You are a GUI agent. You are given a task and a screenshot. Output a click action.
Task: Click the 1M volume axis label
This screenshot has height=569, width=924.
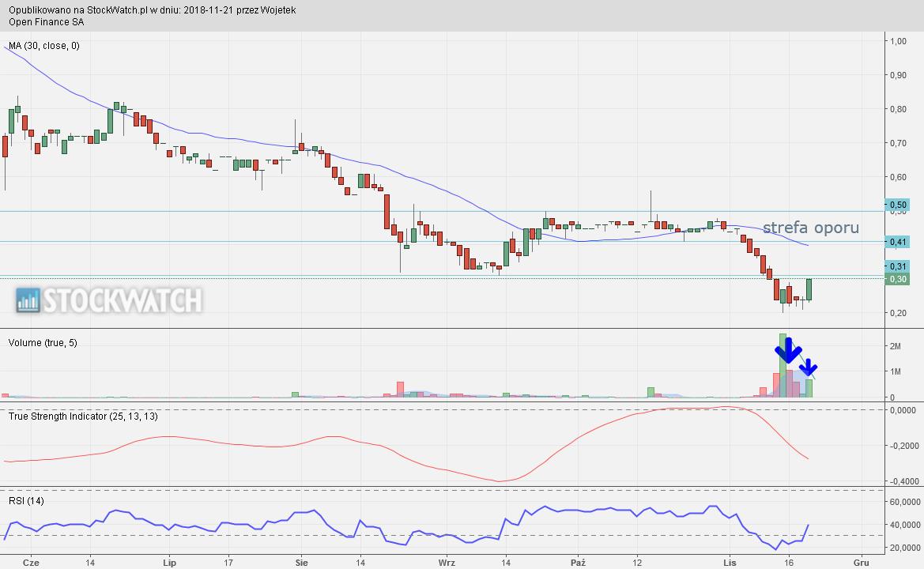pos(895,371)
